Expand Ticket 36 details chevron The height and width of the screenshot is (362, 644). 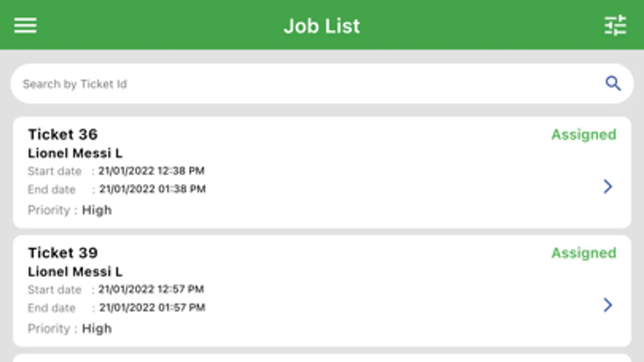608,187
